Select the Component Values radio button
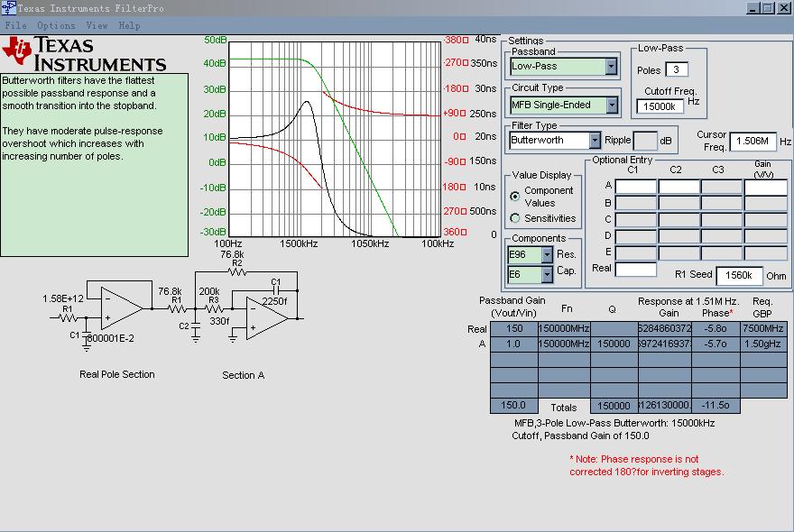Viewport: 794px width, 532px height. pyautogui.click(x=515, y=196)
